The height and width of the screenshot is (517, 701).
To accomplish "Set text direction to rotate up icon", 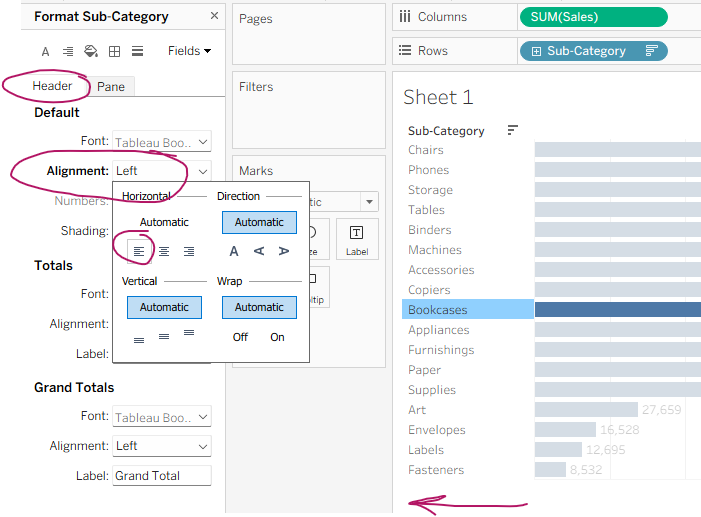I will [259, 251].
